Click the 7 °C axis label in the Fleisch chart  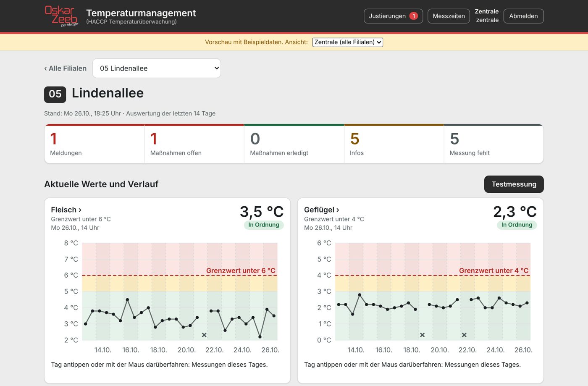[x=71, y=259]
